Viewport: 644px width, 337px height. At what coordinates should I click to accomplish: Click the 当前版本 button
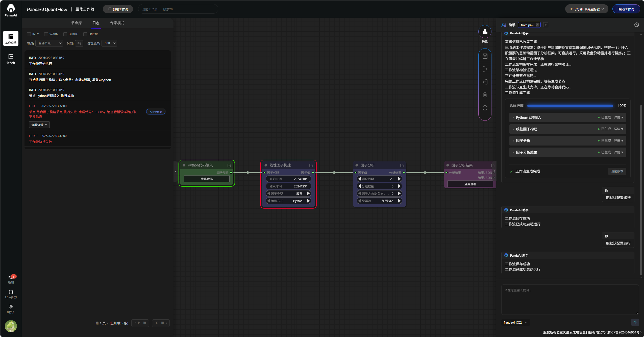(x=617, y=171)
